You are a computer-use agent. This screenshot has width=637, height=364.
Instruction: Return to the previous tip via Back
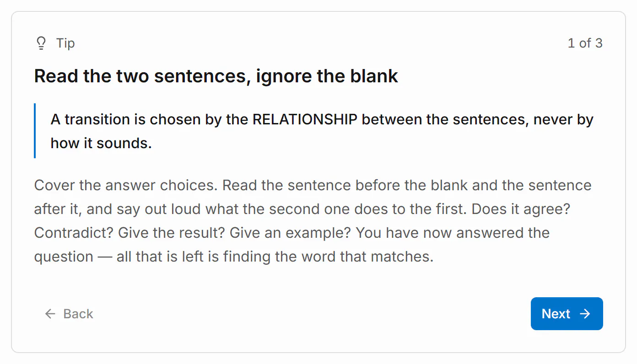tap(69, 314)
